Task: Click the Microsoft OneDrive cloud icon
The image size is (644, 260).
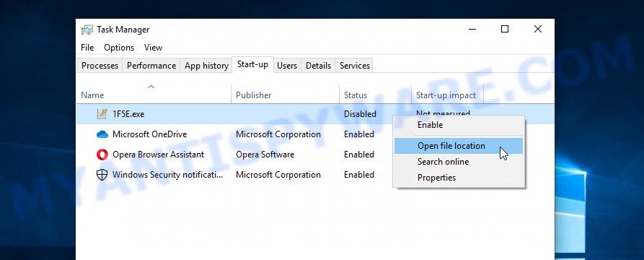Action: 102,134
